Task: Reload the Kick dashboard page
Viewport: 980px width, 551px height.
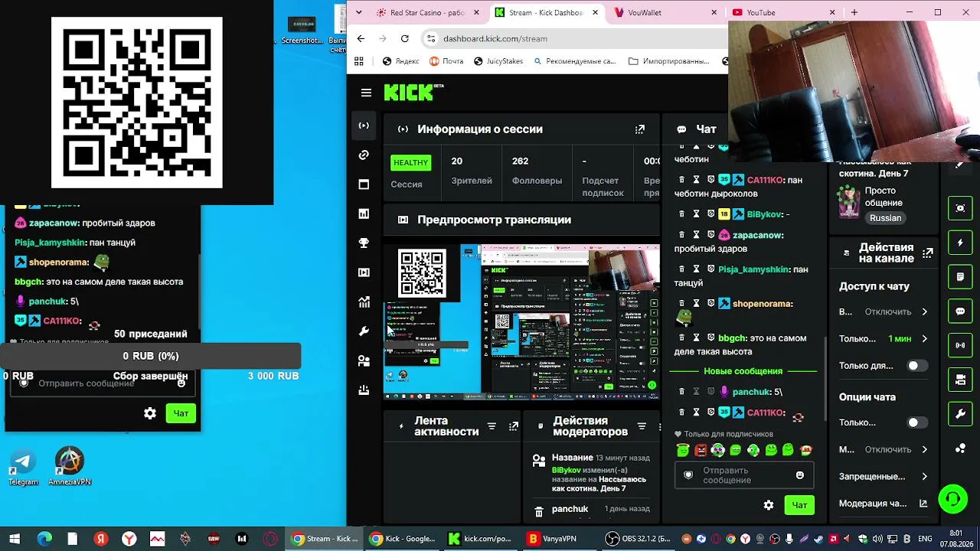Action: [404, 38]
